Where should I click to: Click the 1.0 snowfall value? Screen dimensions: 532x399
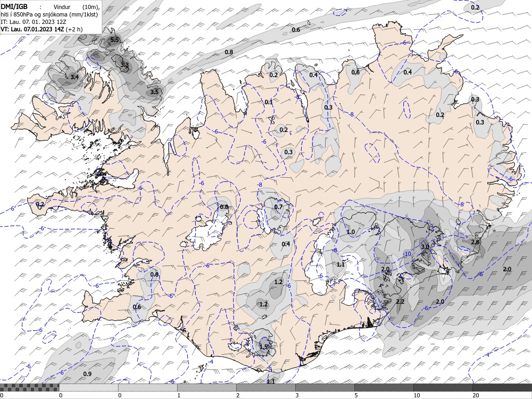pyautogui.click(x=351, y=232)
